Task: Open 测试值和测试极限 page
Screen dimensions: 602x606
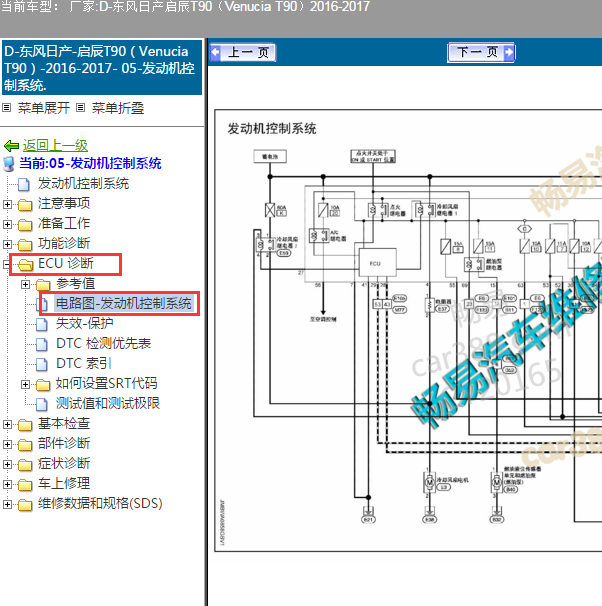Action: (108, 404)
